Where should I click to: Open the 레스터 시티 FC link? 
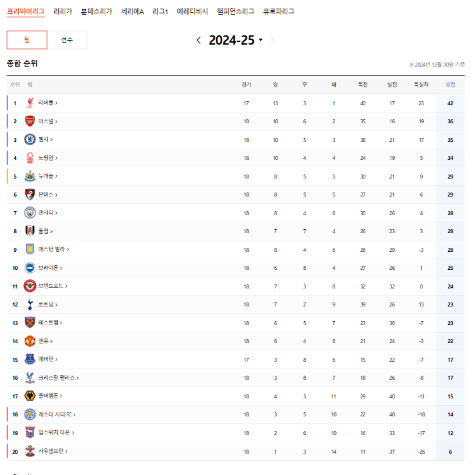pos(57,414)
